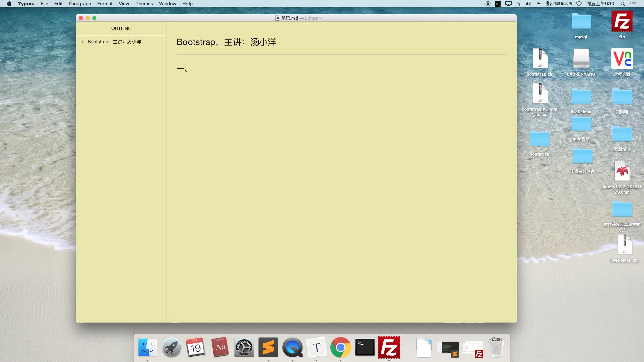The width and height of the screenshot is (644, 362).
Task: Open Google Chrome in the Dock
Action: coord(340,347)
